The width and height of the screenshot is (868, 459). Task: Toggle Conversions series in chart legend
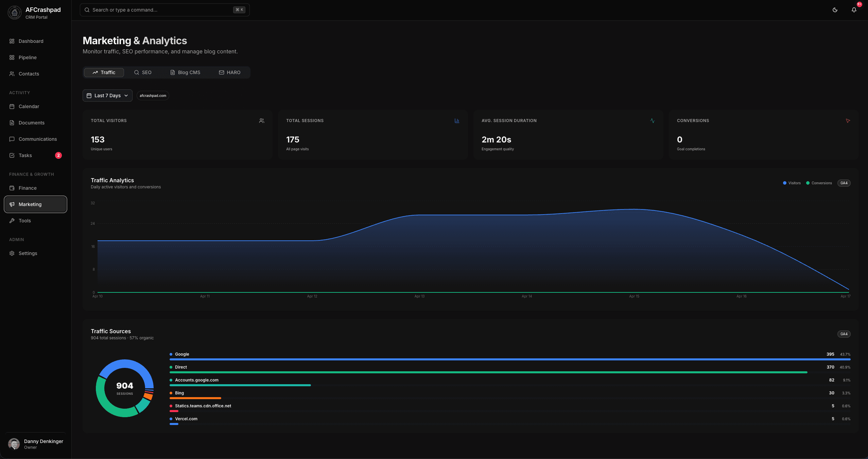pos(819,183)
